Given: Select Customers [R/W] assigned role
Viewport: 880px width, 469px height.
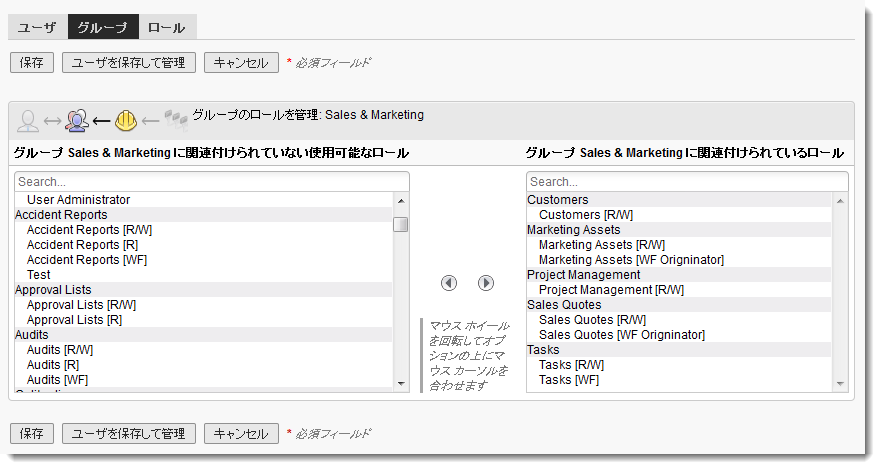Looking at the screenshot, I should (x=679, y=215).
